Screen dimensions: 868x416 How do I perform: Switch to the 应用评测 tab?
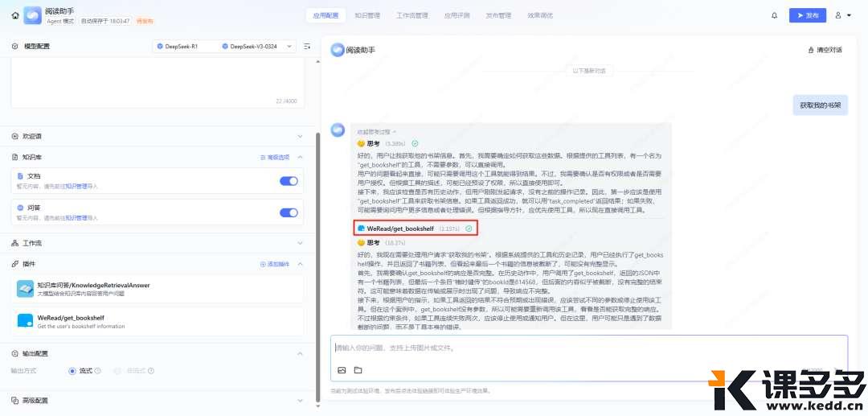(x=457, y=15)
